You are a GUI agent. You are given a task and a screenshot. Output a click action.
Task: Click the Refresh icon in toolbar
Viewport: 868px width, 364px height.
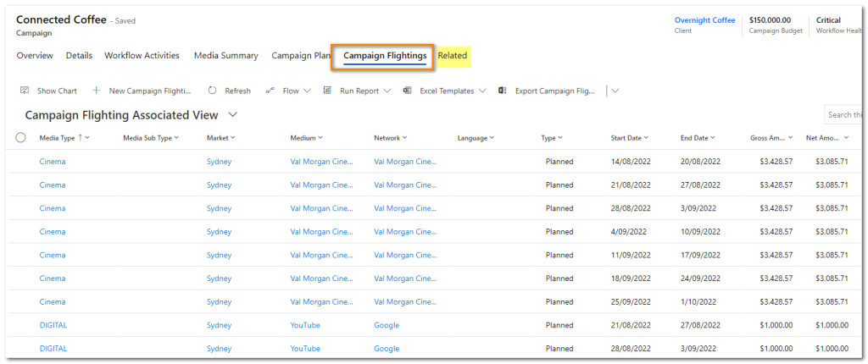212,91
